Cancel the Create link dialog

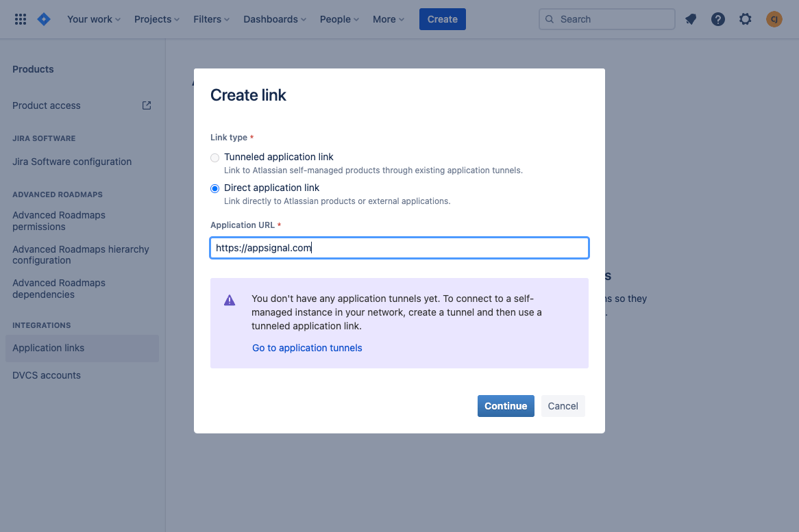[563, 406]
